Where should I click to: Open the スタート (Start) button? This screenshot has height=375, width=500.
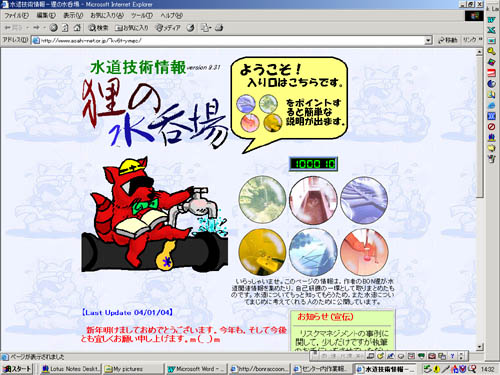click(x=17, y=369)
